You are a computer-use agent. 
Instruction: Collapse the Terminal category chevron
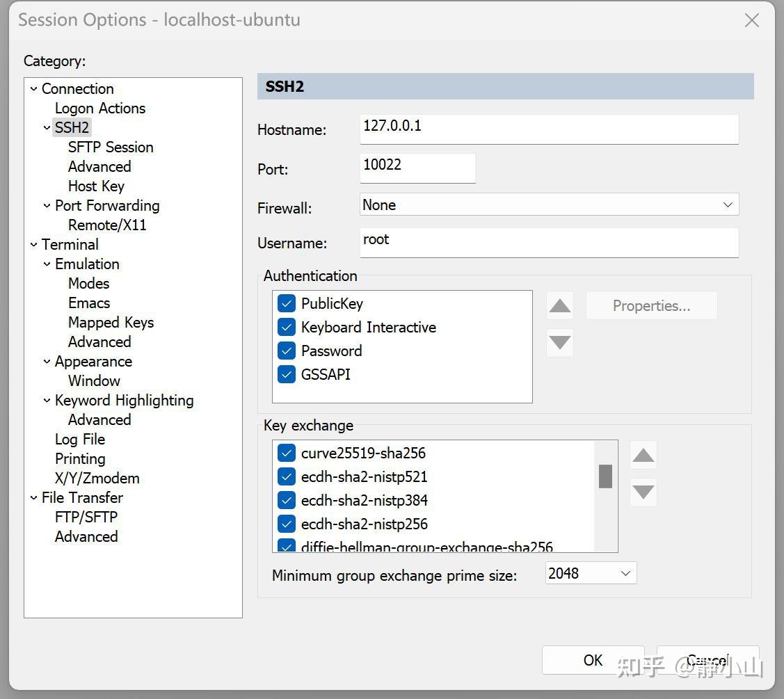click(x=33, y=245)
